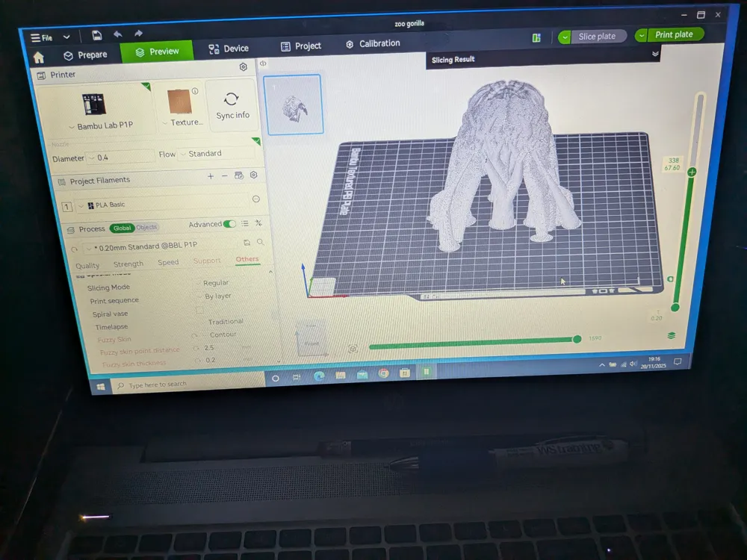Click the PLA Basic row edit icon
Image resolution: width=747 pixels, height=560 pixels.
[255, 199]
